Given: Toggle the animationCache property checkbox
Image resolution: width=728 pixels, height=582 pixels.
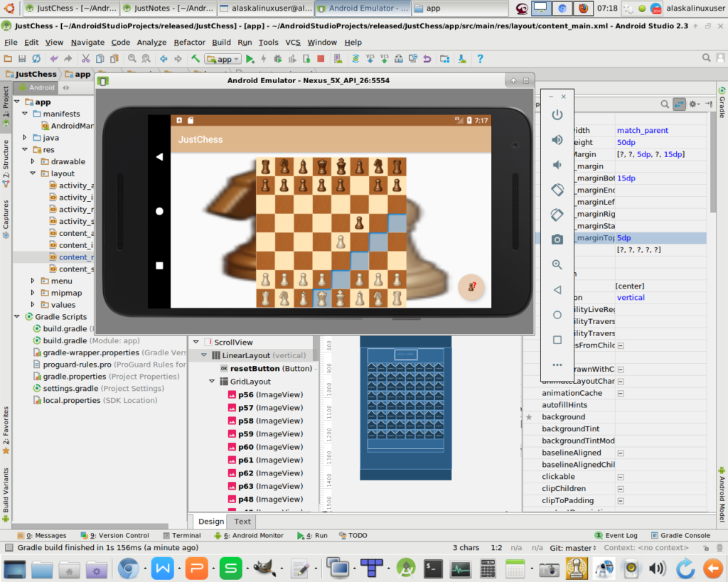Looking at the screenshot, I should 620,393.
